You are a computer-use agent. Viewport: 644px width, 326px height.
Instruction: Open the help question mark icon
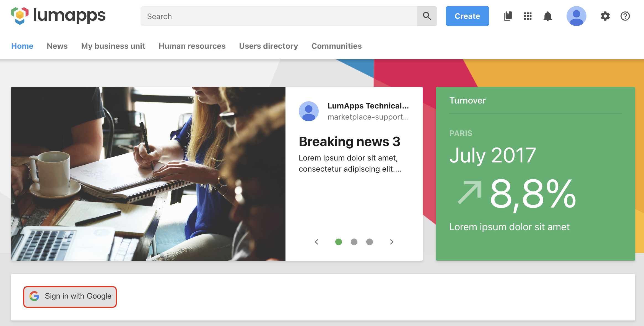625,16
